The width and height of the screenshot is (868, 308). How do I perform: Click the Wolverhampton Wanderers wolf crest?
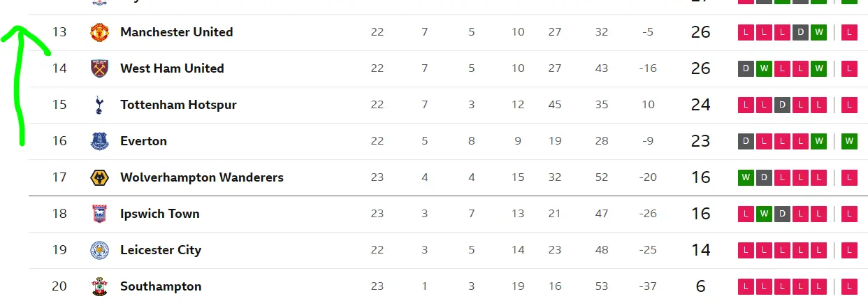pyautogui.click(x=100, y=177)
